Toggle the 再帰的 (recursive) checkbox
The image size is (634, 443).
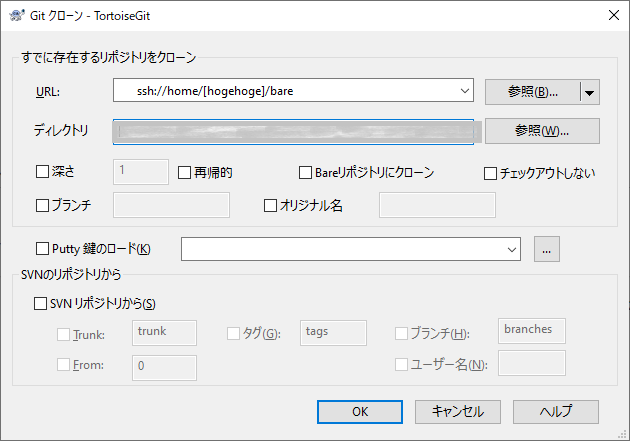[x=185, y=172]
